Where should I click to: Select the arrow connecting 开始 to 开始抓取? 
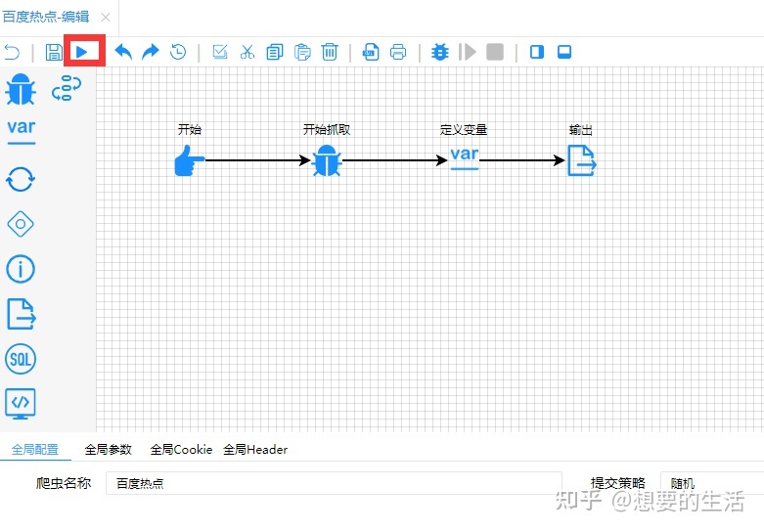click(x=257, y=159)
